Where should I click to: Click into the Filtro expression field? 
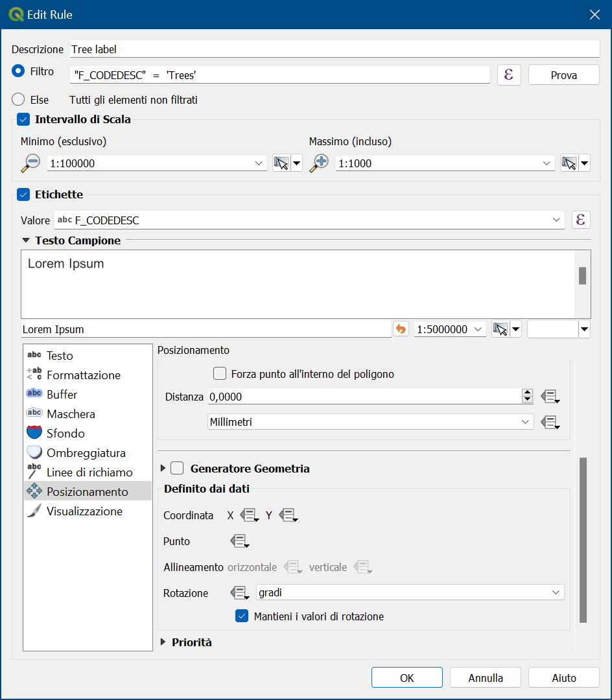click(x=280, y=75)
